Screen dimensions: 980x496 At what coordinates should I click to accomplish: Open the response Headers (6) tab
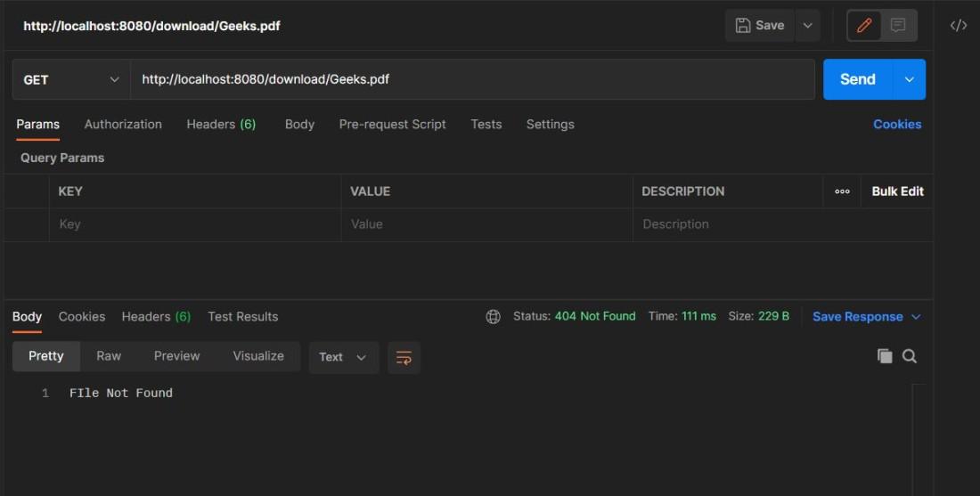tap(156, 317)
